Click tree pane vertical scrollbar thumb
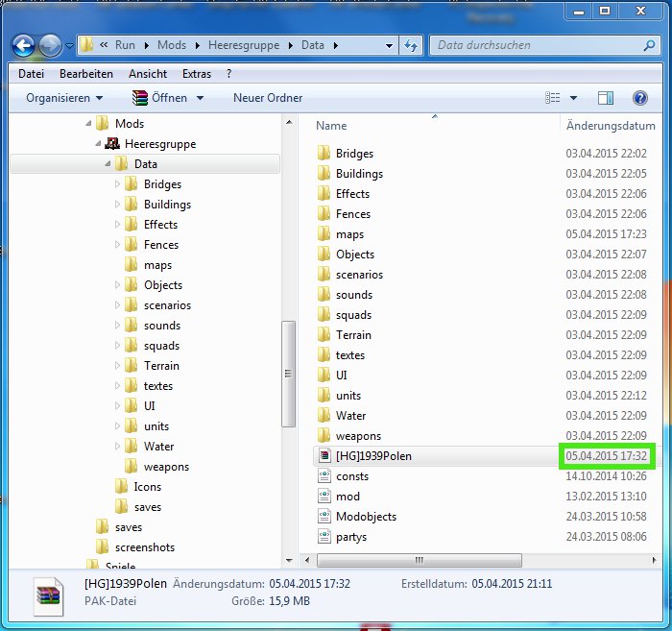Image resolution: width=672 pixels, height=631 pixels. tap(288, 374)
